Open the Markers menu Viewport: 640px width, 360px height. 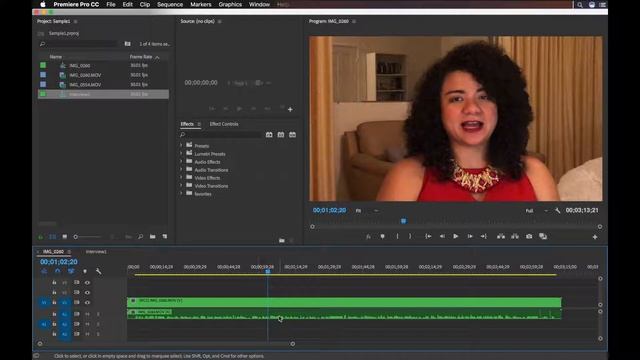click(x=201, y=4)
